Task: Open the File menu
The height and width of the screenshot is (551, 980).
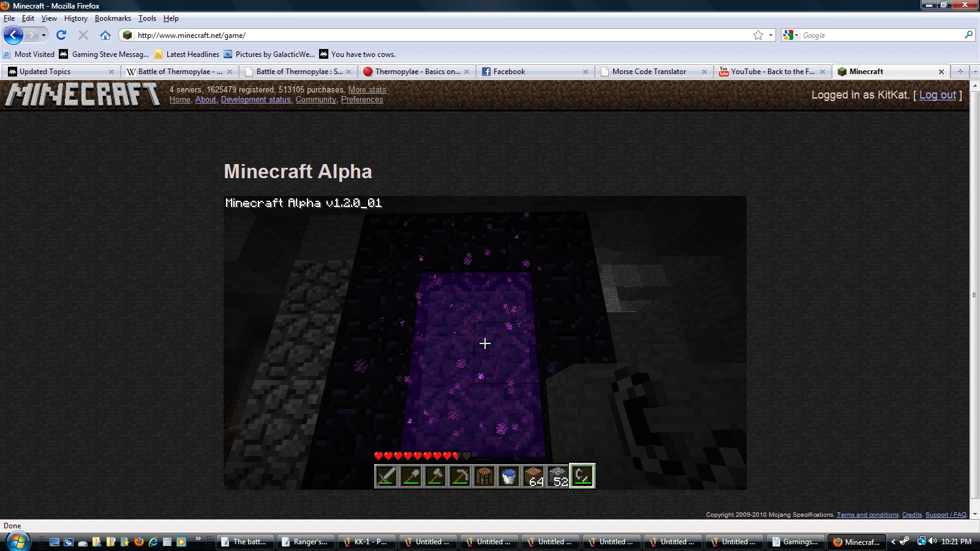Action: coord(9,18)
